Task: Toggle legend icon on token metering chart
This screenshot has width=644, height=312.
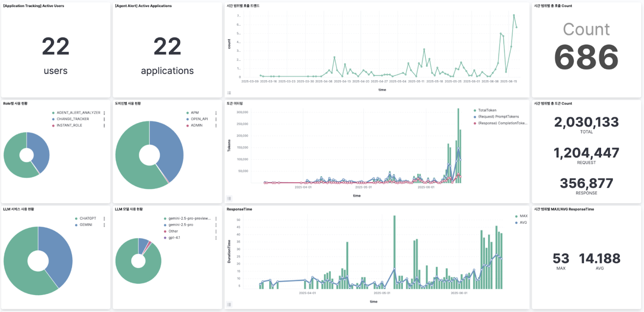Action: click(229, 198)
